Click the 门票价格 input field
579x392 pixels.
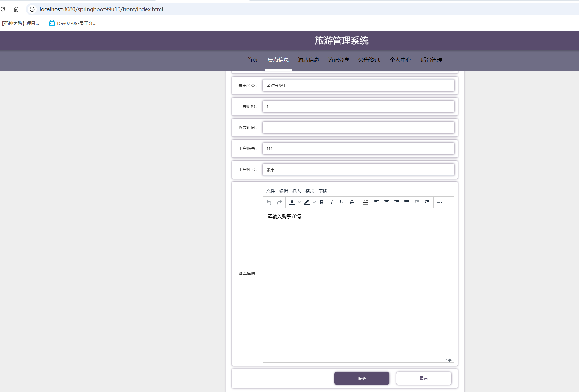(358, 106)
